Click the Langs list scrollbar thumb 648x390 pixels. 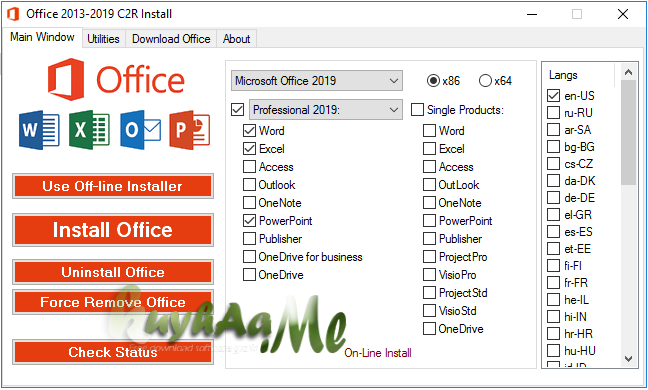pyautogui.click(x=629, y=133)
